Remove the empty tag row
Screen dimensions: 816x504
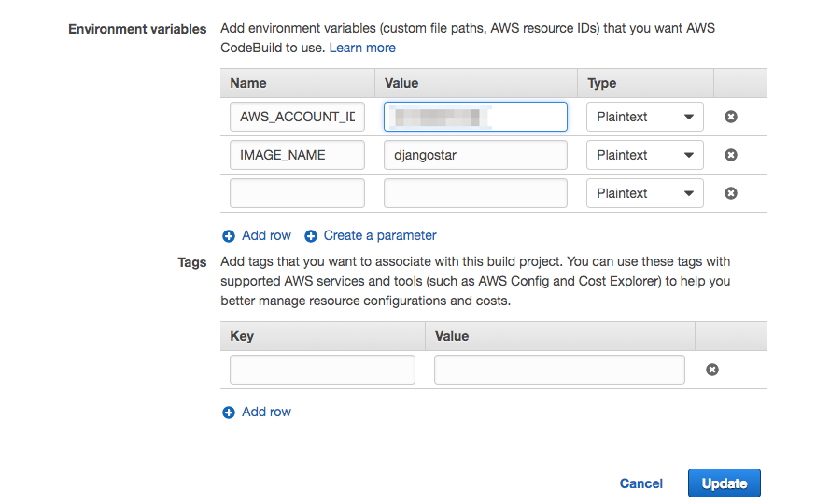pyautogui.click(x=712, y=370)
